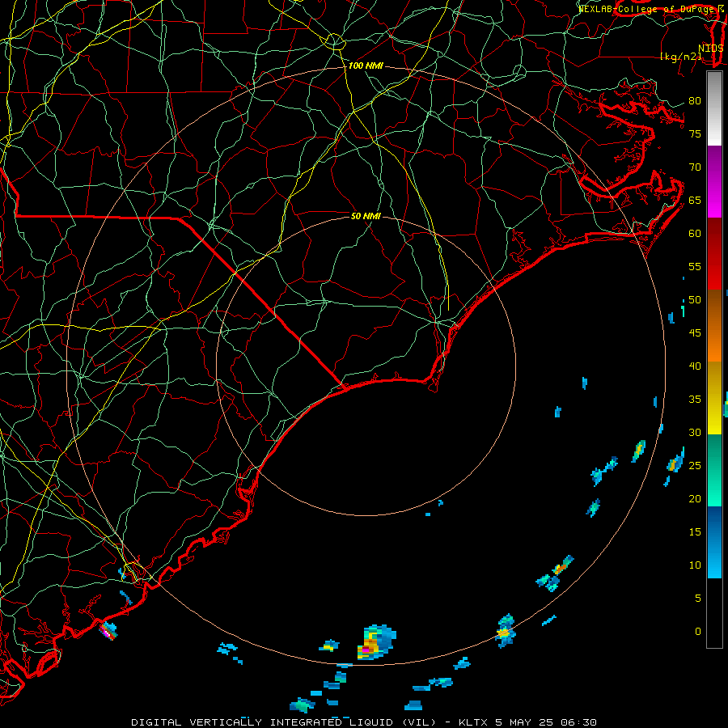Viewport: 728px width, 728px height.
Task: Click the NEXLAB-College of DuPage credit text
Action: (651, 8)
